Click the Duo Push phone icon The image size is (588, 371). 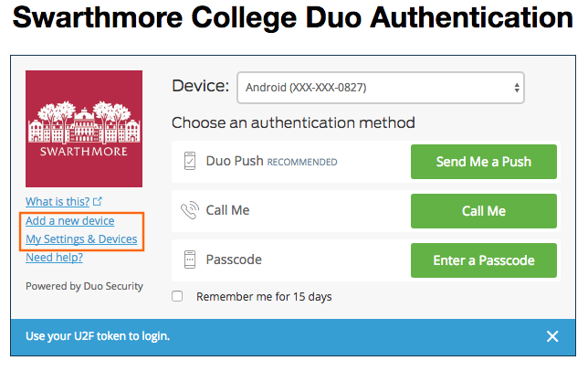click(189, 162)
